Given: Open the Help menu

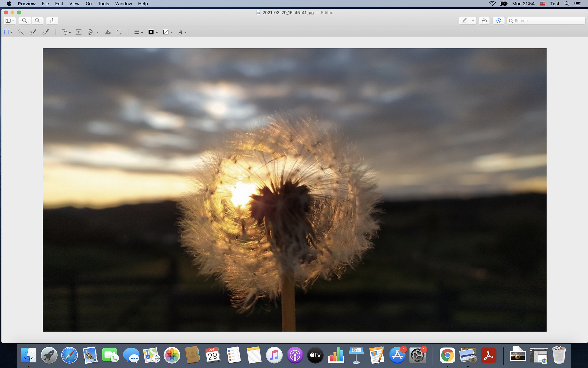Looking at the screenshot, I should [143, 4].
